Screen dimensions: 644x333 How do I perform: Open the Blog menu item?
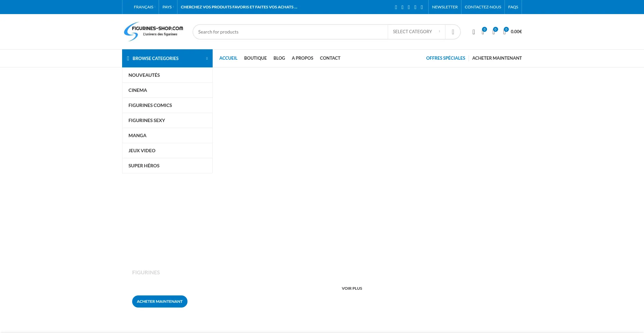(279, 58)
